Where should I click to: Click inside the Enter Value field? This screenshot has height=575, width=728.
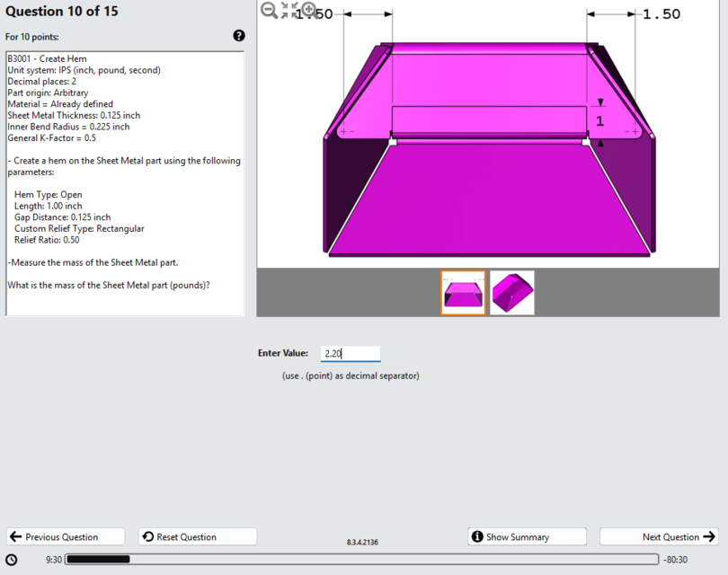(x=351, y=352)
